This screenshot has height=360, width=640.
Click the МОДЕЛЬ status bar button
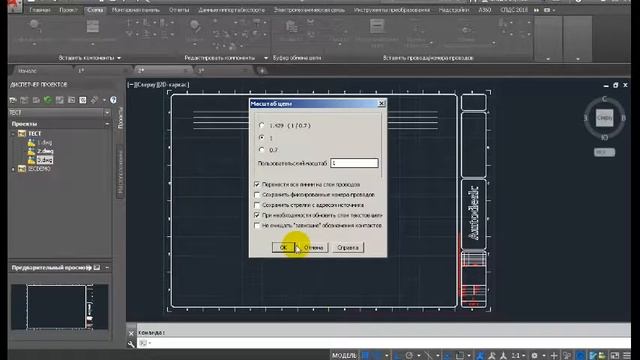point(344,356)
